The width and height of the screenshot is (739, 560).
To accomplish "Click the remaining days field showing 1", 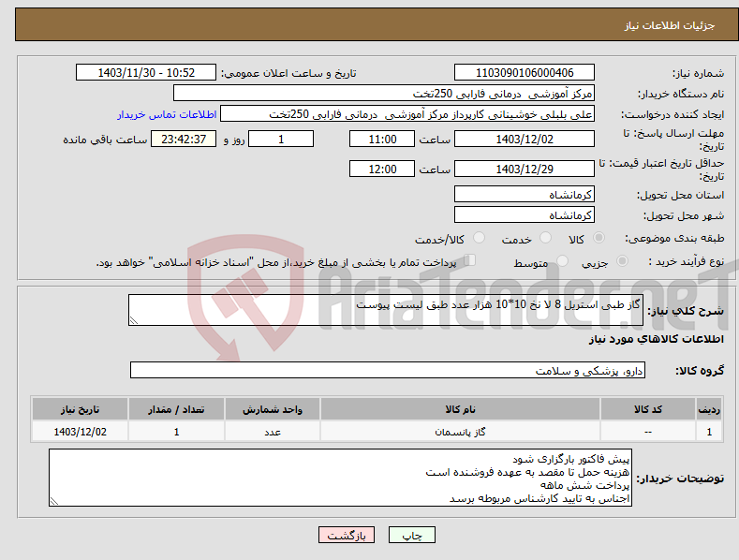I will tap(281, 139).
